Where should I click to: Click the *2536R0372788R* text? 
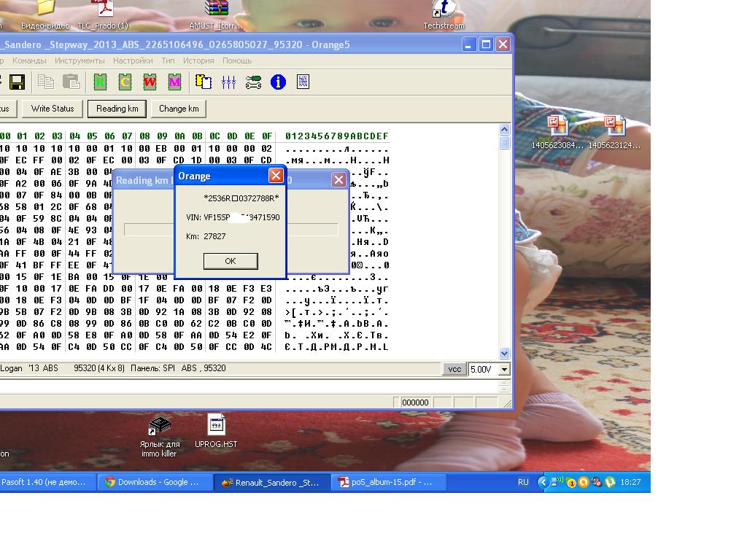tap(241, 198)
